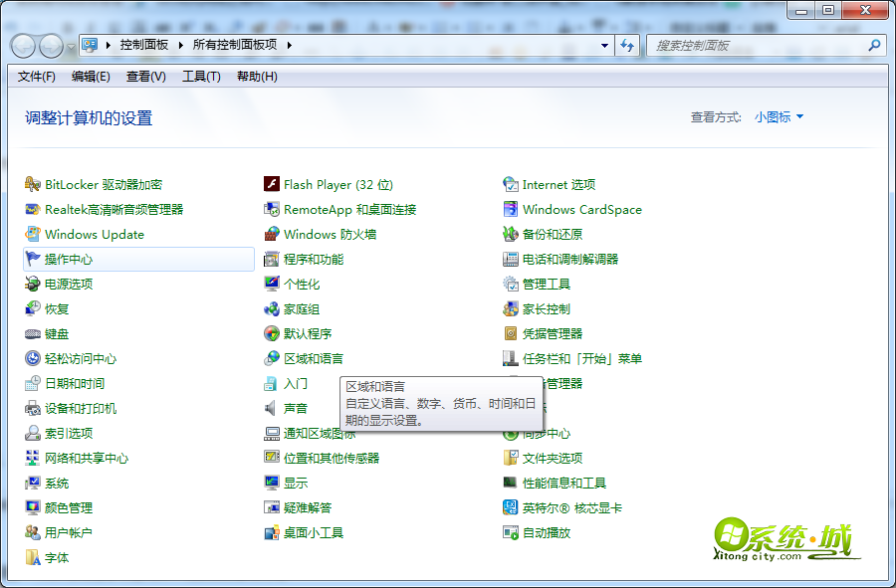Open Internet 选项
The width and height of the screenshot is (896, 588).
557,184
